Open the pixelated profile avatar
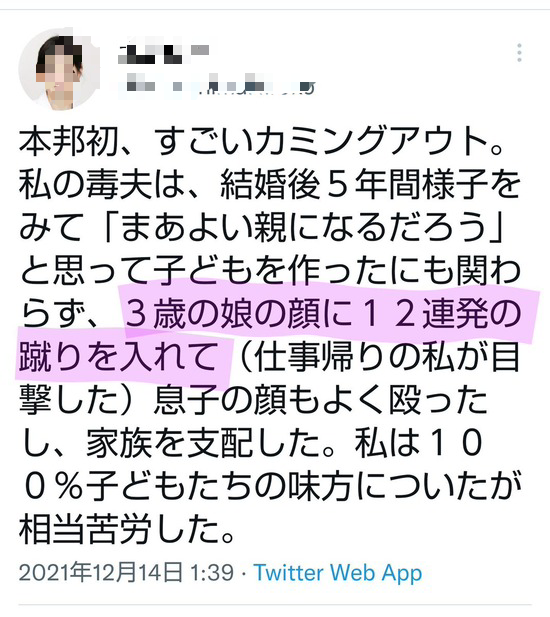550x617 pixels. pyautogui.click(x=59, y=69)
